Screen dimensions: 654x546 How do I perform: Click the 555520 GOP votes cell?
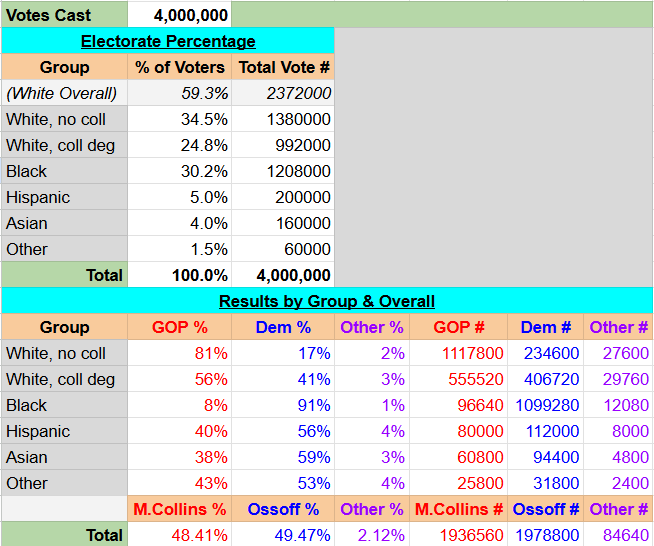pyautogui.click(x=459, y=379)
